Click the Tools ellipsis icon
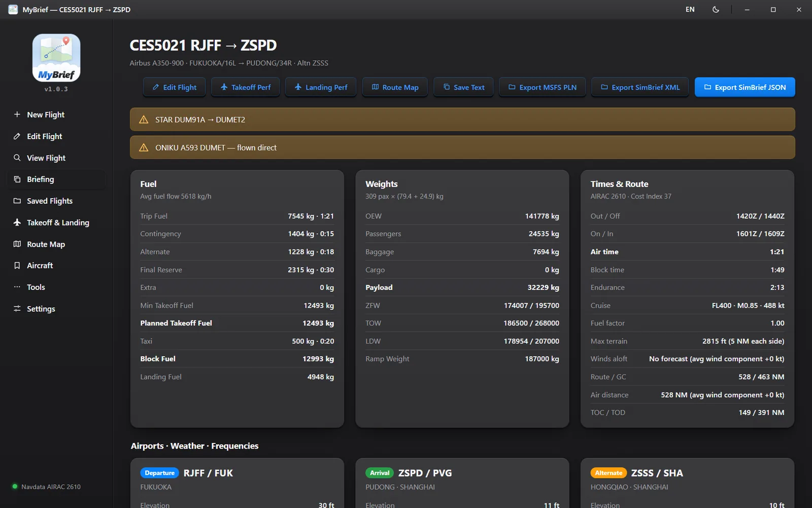The width and height of the screenshot is (812, 508). pos(17,287)
